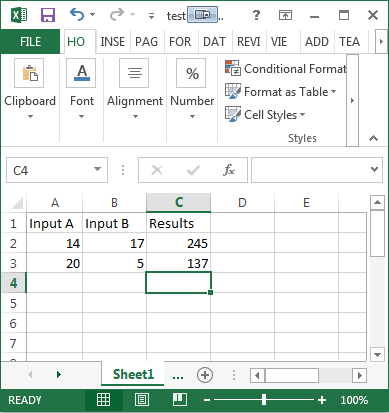Go to next sheet tab arrow
This screenshot has width=389, height=413.
point(59,374)
